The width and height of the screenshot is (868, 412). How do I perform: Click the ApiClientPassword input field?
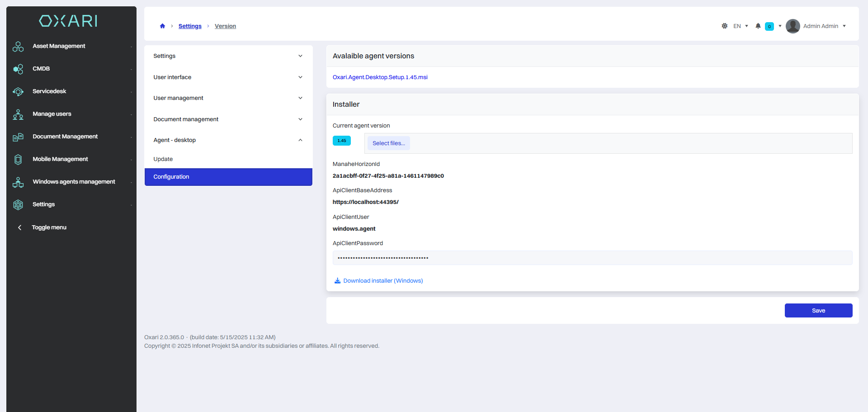(592, 258)
